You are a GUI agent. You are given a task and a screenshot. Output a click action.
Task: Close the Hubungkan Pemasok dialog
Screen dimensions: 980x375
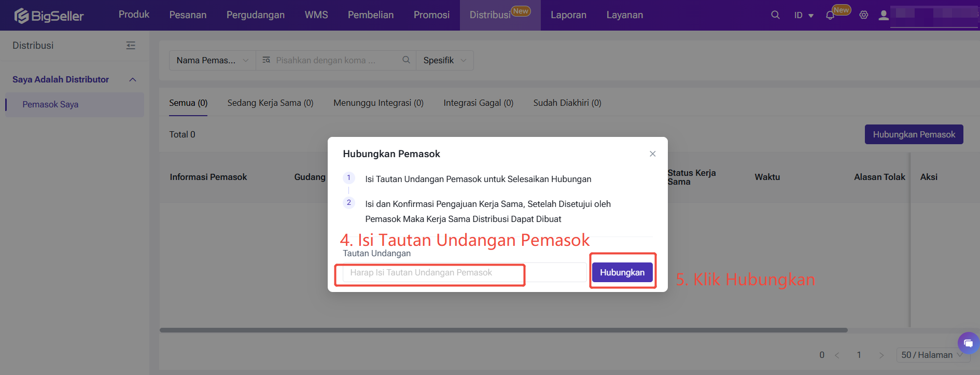(652, 154)
